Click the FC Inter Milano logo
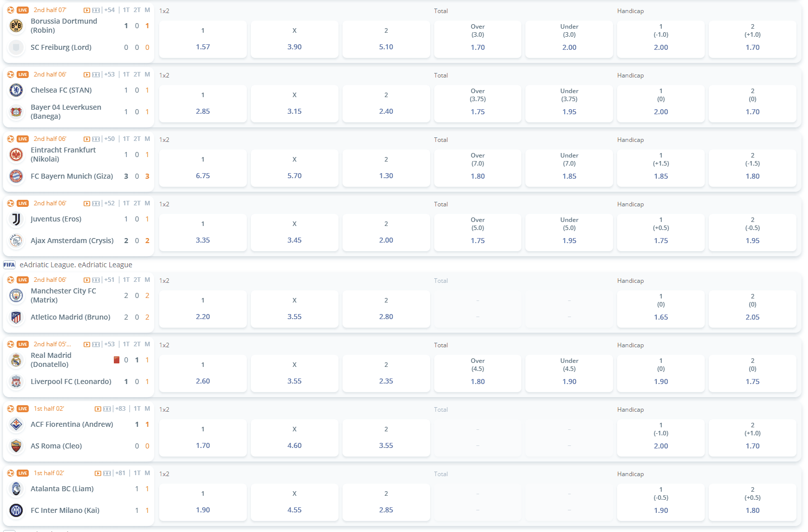Viewport: 808px width, 532px height. [16, 510]
